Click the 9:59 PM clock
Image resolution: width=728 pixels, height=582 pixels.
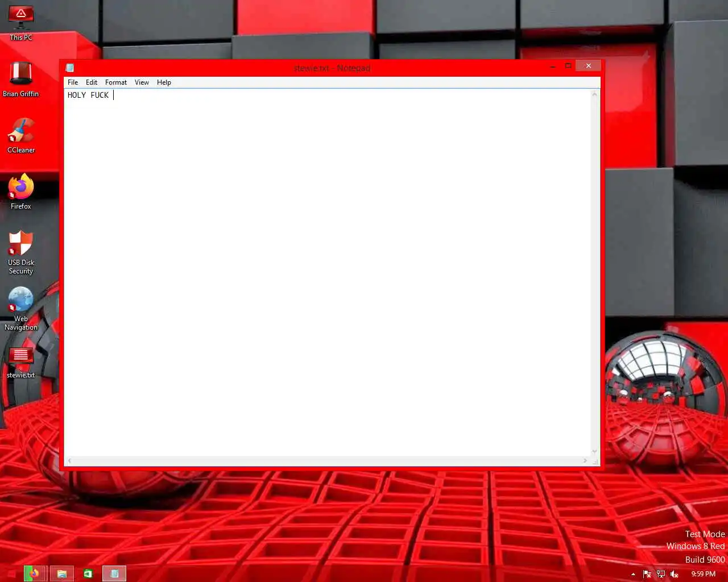point(703,574)
